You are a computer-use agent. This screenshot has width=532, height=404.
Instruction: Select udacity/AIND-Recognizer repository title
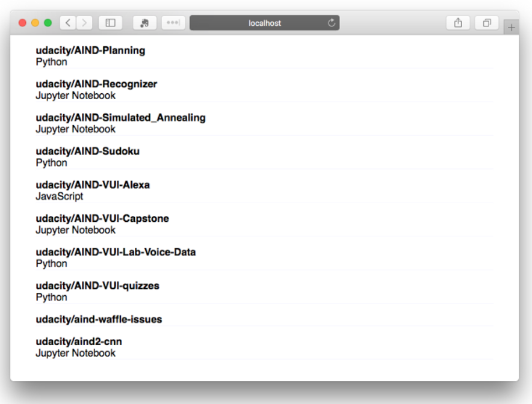click(96, 84)
